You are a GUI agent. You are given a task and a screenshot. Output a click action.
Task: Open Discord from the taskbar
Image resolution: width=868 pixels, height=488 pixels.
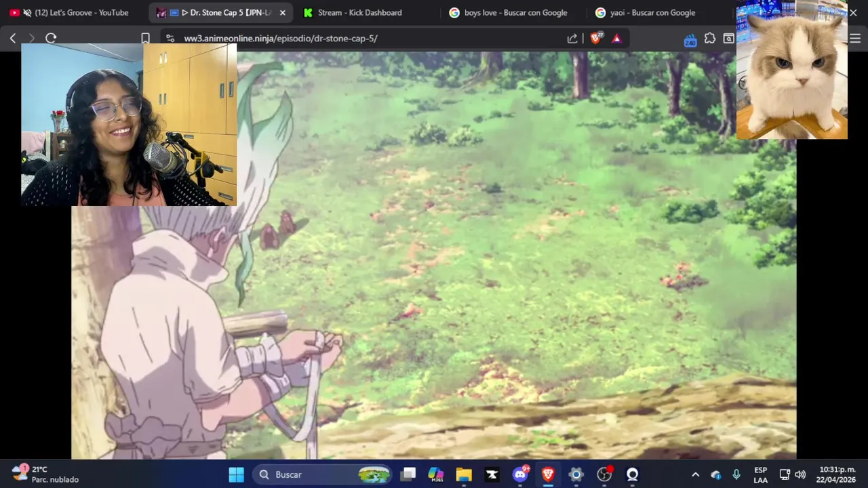coord(520,474)
